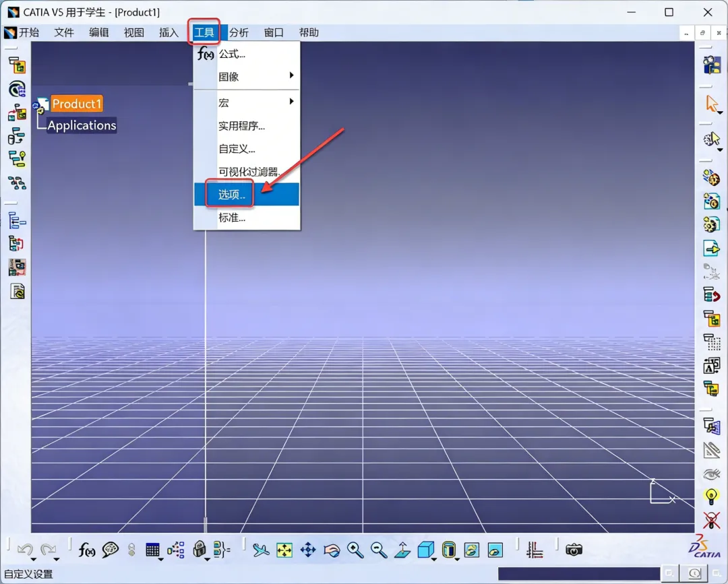Click the gear-with-cursor selection icon
This screenshot has height=584, width=728.
click(x=711, y=139)
